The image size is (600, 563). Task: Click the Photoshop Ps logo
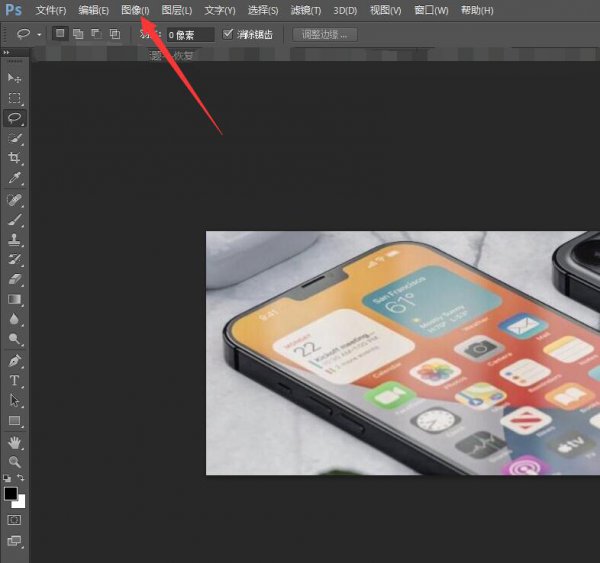tap(13, 10)
